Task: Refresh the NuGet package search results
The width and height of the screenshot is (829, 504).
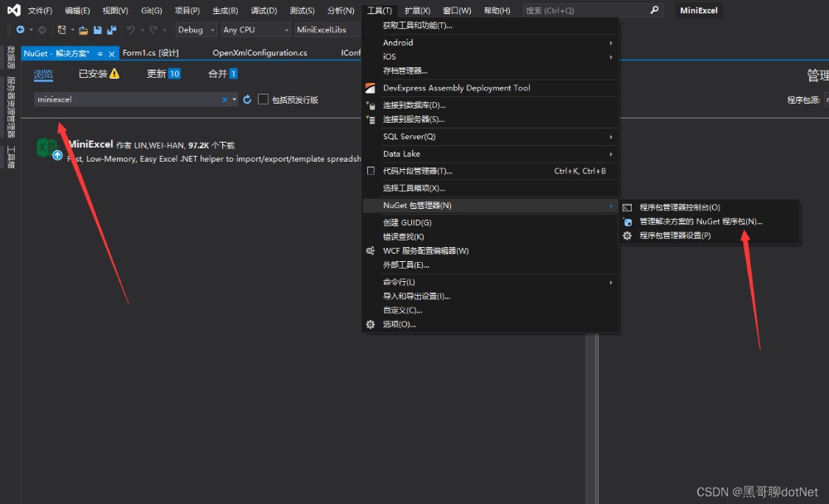Action: [x=247, y=99]
